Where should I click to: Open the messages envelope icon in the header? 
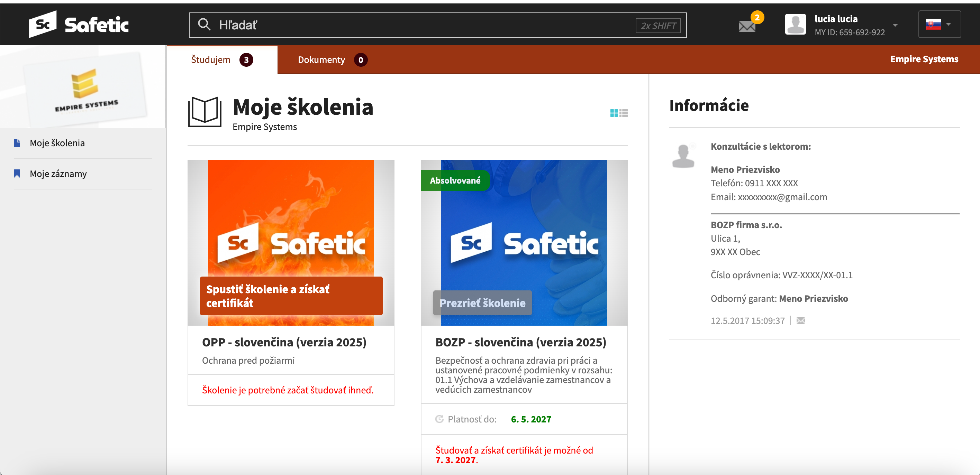click(x=747, y=26)
